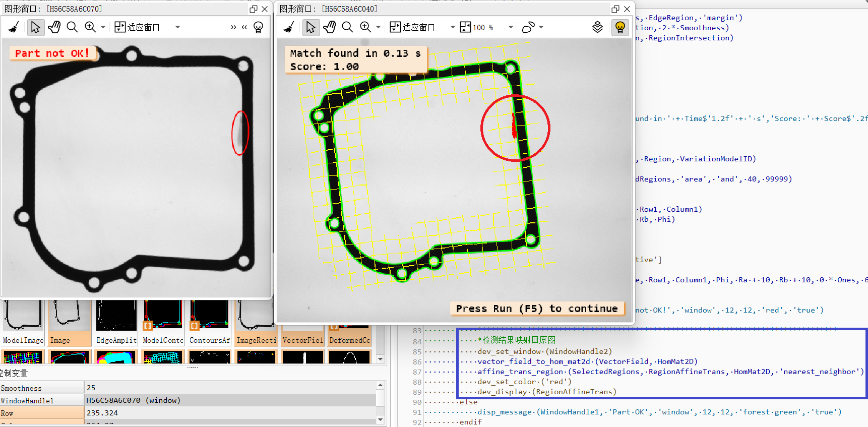Choose magnifier tool in window H56C58A6C040

click(347, 27)
